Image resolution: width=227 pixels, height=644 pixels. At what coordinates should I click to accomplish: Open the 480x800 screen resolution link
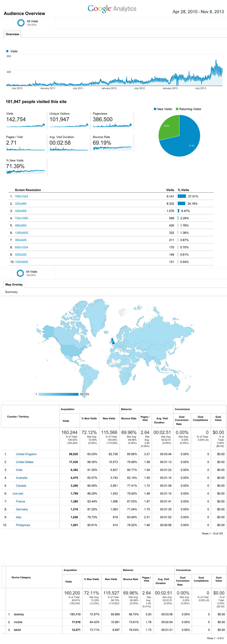pyautogui.click(x=20, y=225)
